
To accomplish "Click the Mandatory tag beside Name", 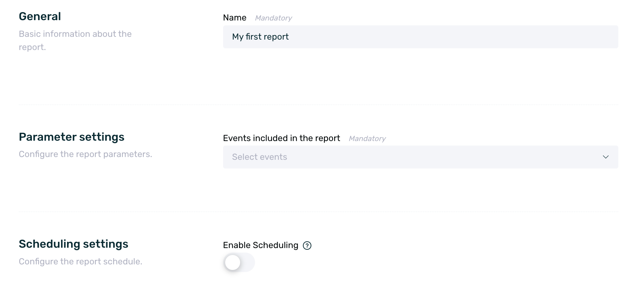I will click(x=273, y=18).
